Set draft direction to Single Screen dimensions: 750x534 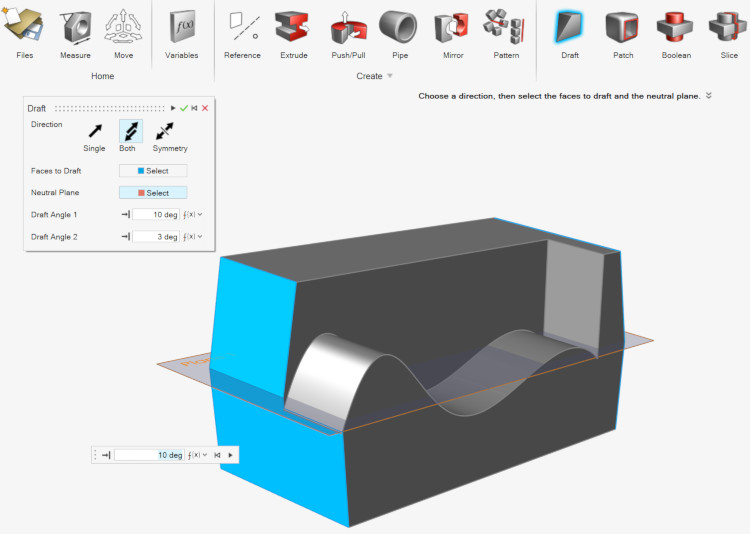[x=94, y=131]
